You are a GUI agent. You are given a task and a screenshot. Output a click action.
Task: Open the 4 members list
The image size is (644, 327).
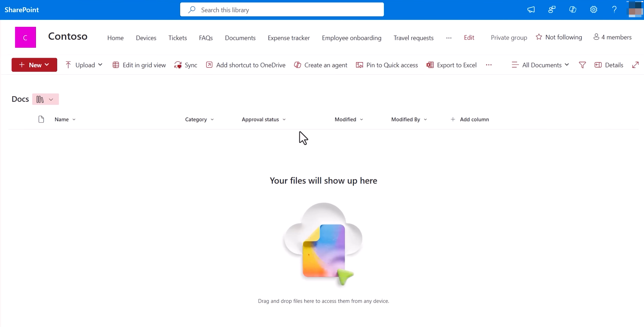[612, 37]
